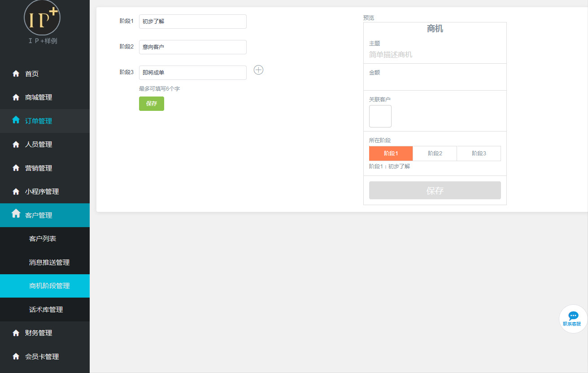Viewport: 588px width, 373px height.
Task: Click the plus icon to add a stage
Action: pos(258,70)
